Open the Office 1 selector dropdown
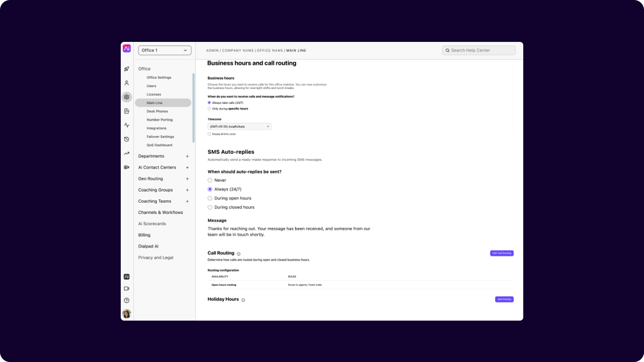 (x=165, y=50)
